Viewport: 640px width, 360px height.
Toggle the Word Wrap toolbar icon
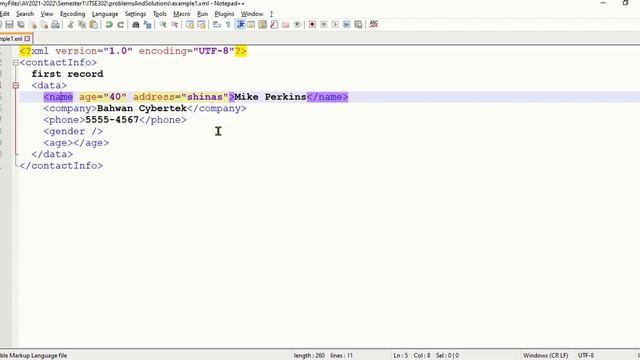point(217,24)
